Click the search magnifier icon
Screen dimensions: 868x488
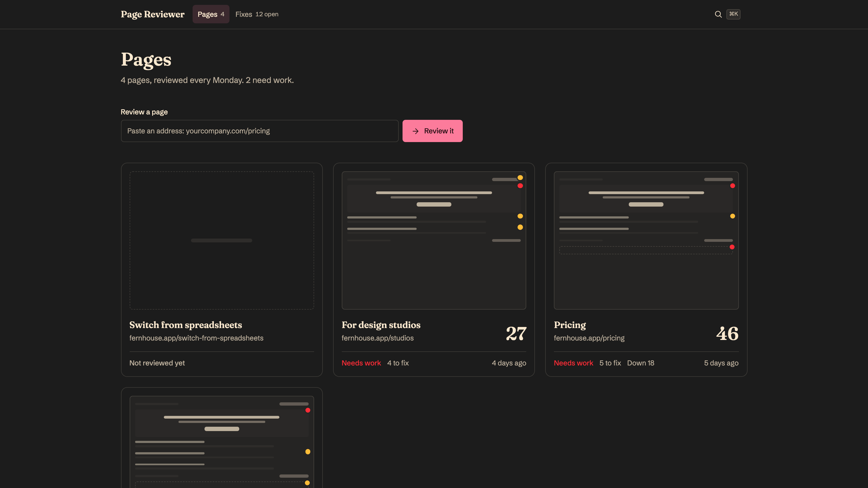coord(718,14)
